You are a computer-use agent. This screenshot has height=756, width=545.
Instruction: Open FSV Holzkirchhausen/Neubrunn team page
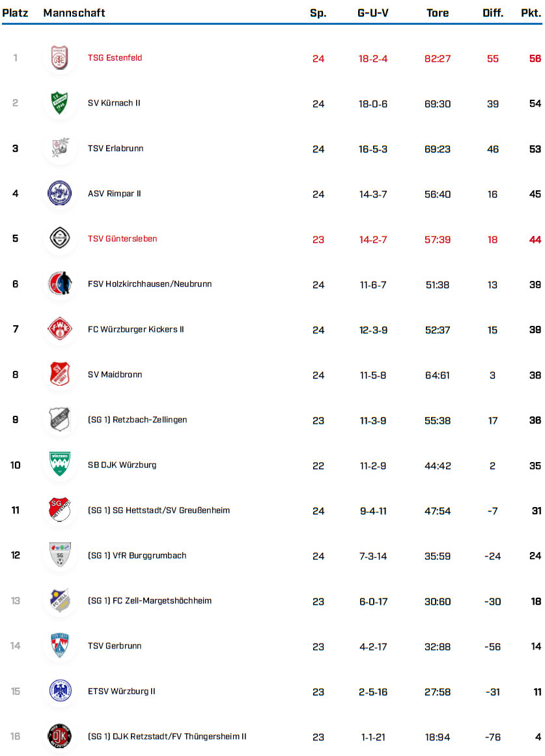coord(149,284)
